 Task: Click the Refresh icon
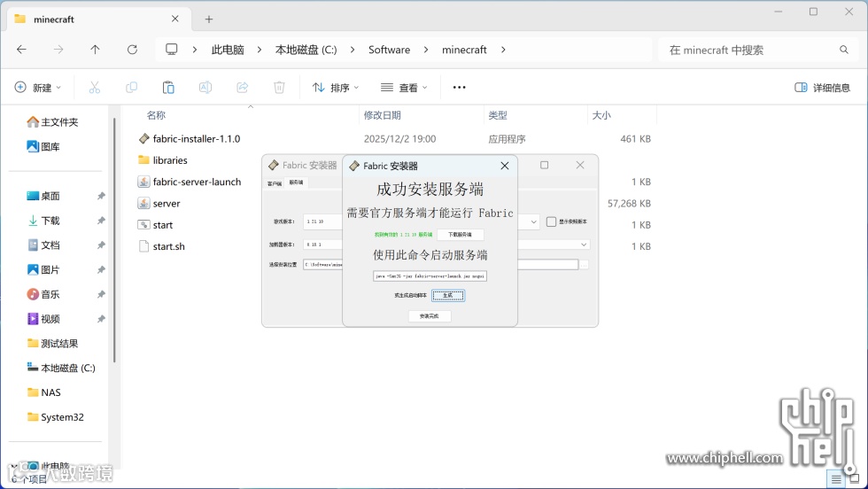(132, 50)
